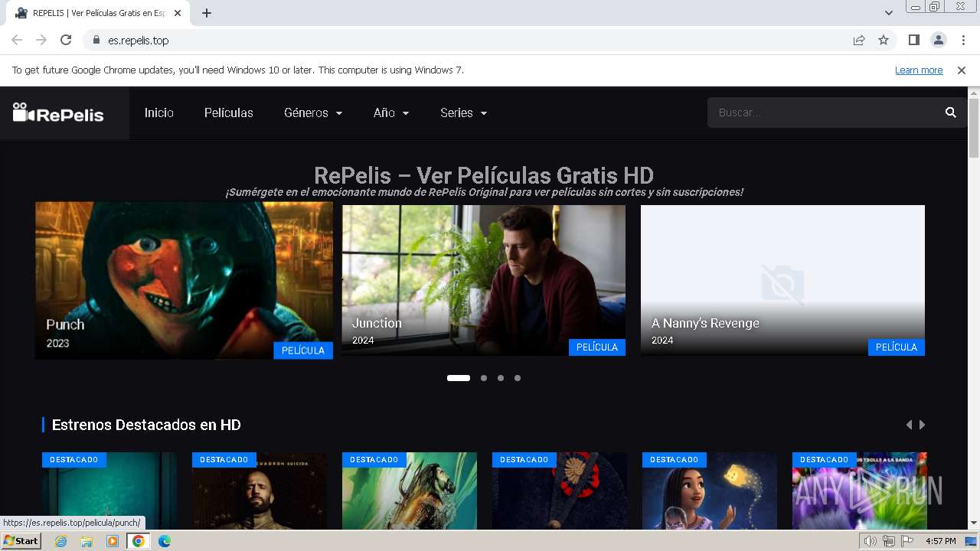
Task: Click the PELÍCULA badge on Punch
Action: pyautogui.click(x=303, y=350)
